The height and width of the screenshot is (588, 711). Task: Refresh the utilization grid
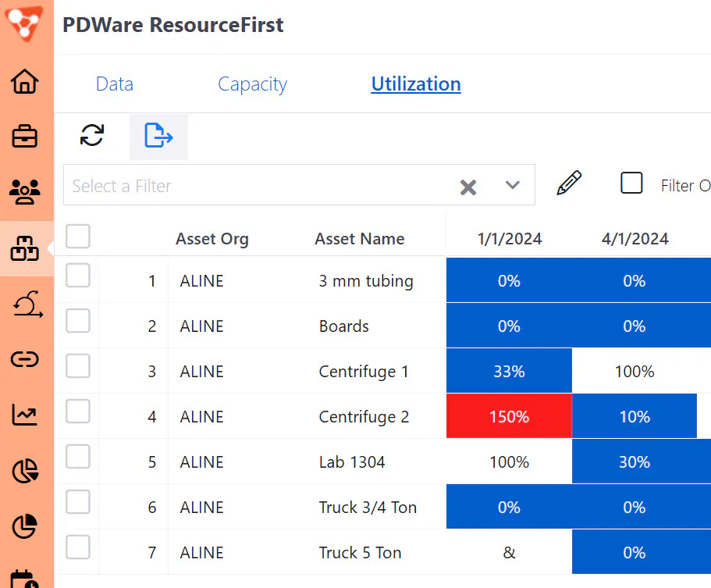[x=92, y=135]
